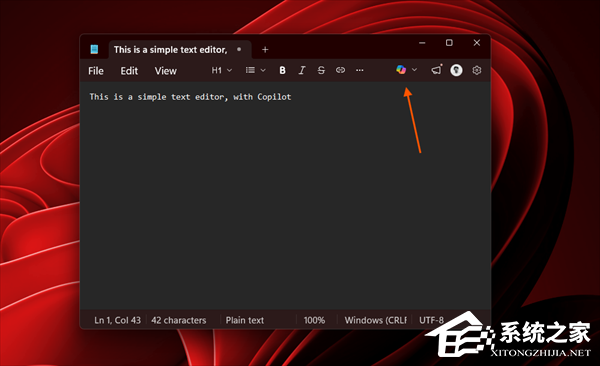Toggle strikethrough formatting
Screen dimensions: 600x366
[321, 70]
